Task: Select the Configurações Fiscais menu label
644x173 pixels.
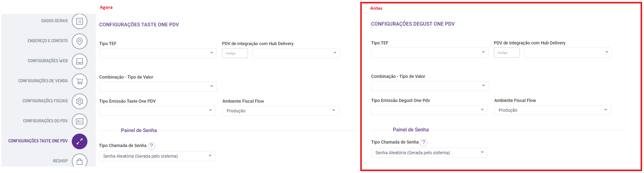Action: [45, 101]
